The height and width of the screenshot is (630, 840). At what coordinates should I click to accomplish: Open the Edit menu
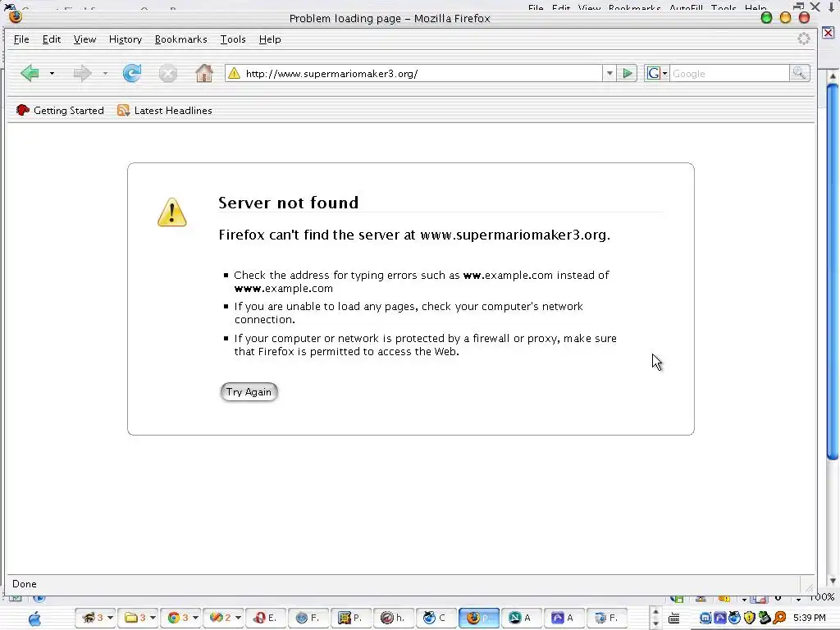[52, 39]
